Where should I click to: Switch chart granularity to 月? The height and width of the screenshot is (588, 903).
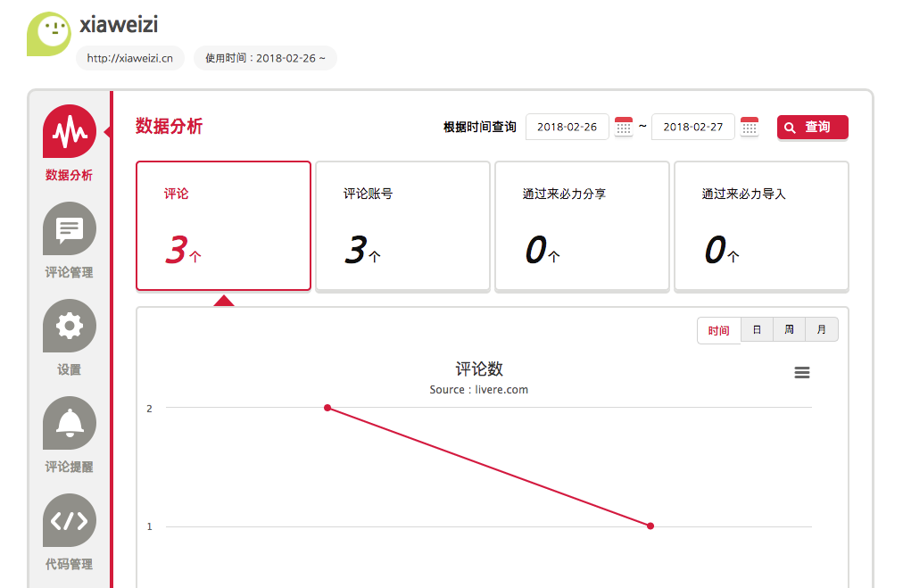[821, 329]
